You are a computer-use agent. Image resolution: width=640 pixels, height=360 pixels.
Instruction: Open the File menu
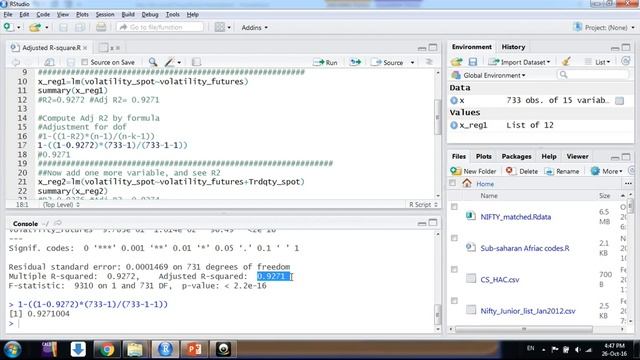[x=8, y=14]
